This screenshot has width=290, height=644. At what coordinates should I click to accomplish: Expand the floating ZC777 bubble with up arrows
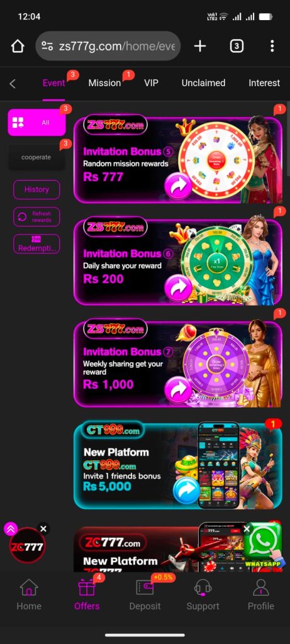[10, 529]
